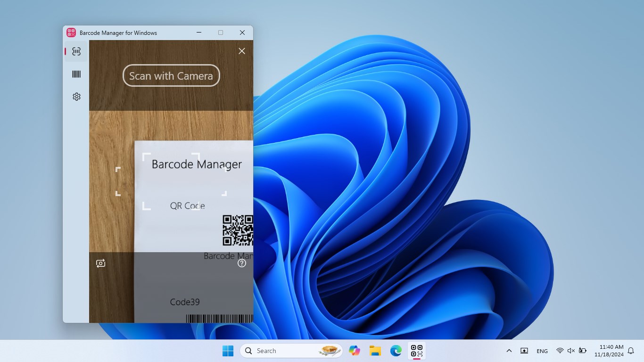
Task: Open Settings gear in the sidebar
Action: point(76,97)
